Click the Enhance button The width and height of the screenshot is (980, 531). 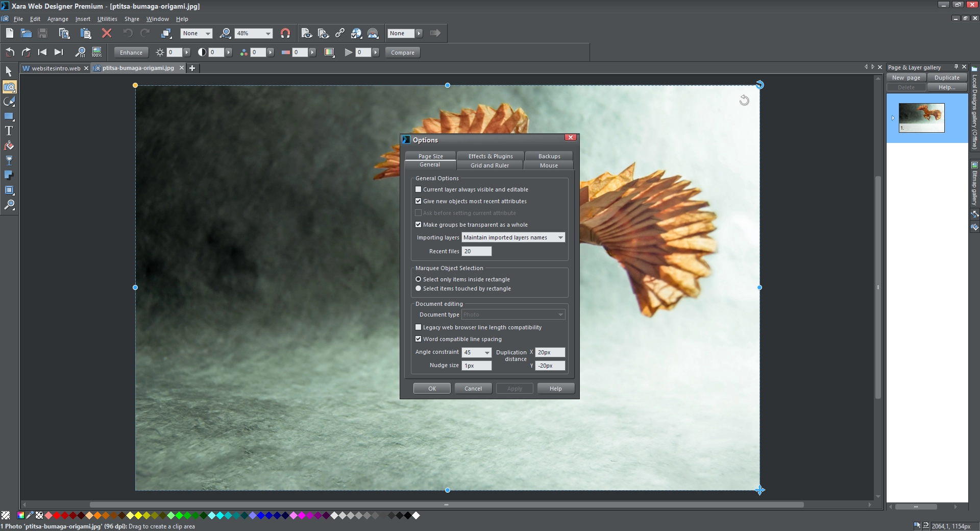click(x=131, y=53)
